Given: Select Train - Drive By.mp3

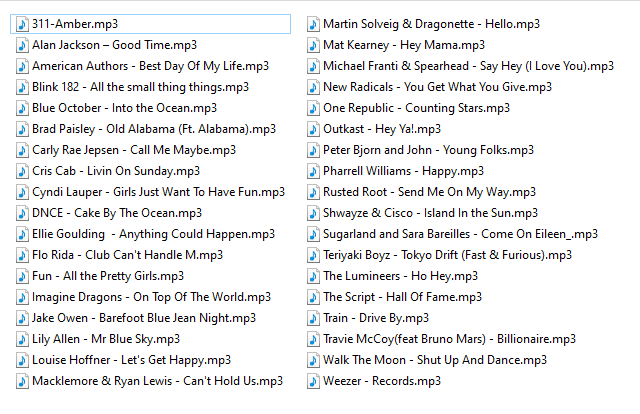Looking at the screenshot, I should (376, 318).
